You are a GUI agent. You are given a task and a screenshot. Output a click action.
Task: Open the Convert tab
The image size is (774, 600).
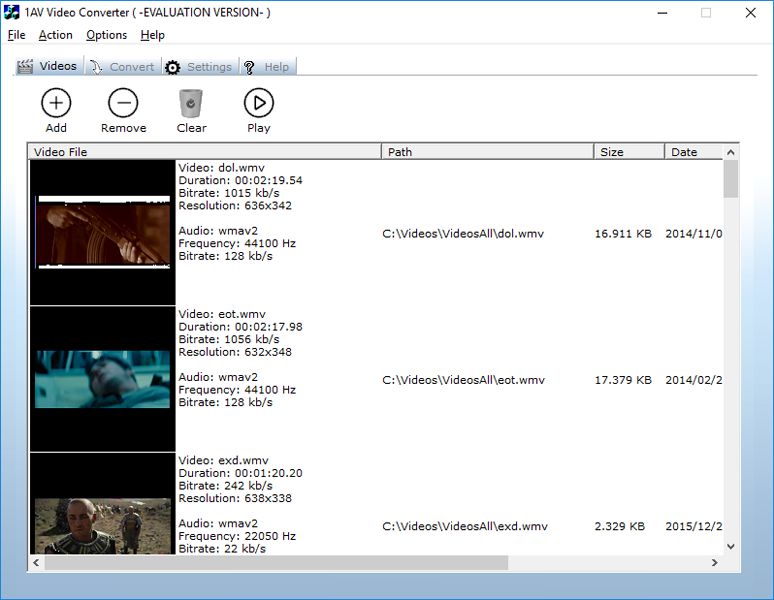(x=123, y=67)
